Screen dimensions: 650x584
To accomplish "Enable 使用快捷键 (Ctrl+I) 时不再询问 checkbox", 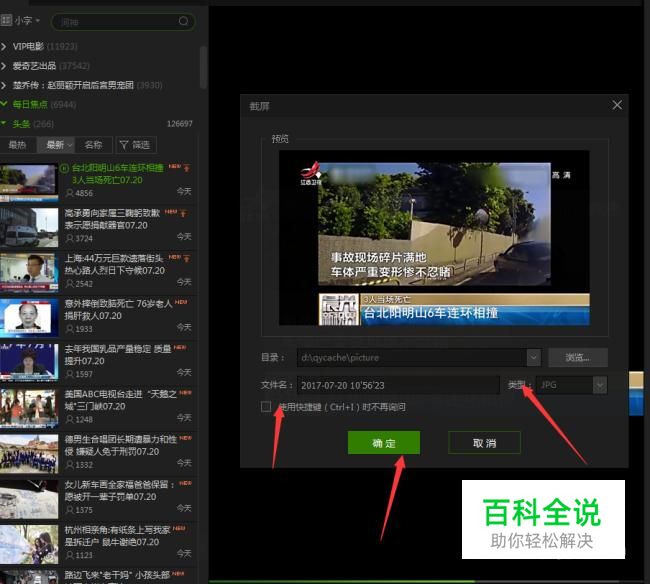I will tap(266, 407).
